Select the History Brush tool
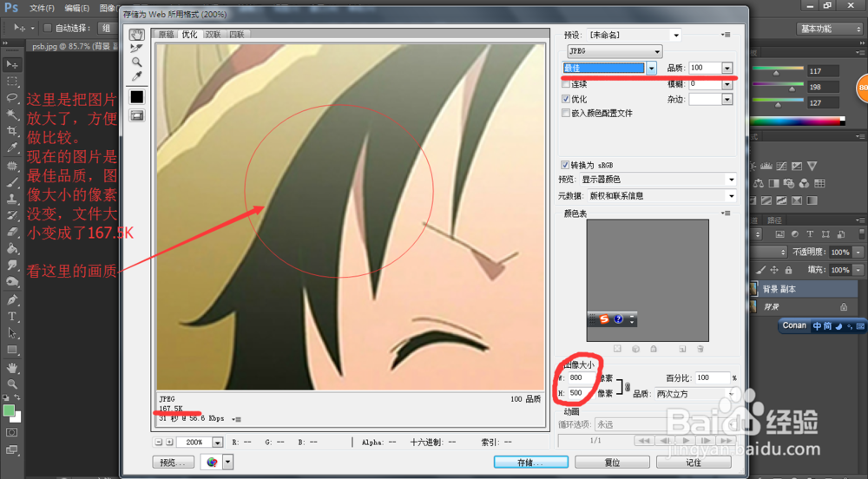The width and height of the screenshot is (868, 479). click(11, 216)
